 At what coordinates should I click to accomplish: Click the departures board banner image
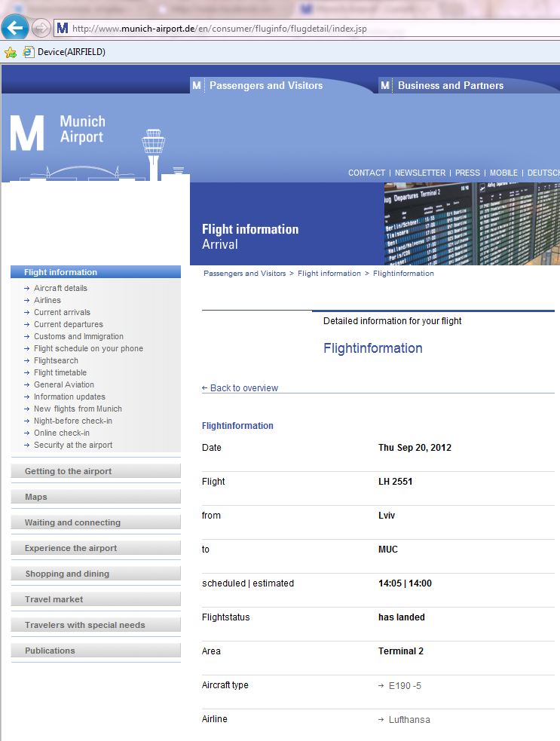tap(472, 224)
